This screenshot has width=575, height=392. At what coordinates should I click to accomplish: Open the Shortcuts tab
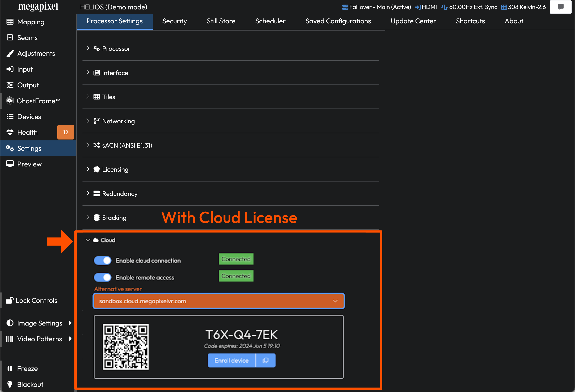pyautogui.click(x=470, y=21)
